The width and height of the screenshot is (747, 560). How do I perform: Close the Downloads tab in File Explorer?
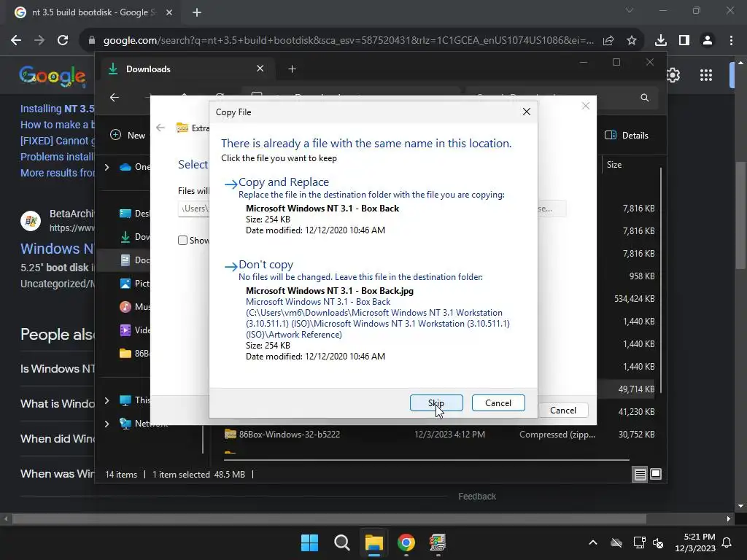pos(260,69)
